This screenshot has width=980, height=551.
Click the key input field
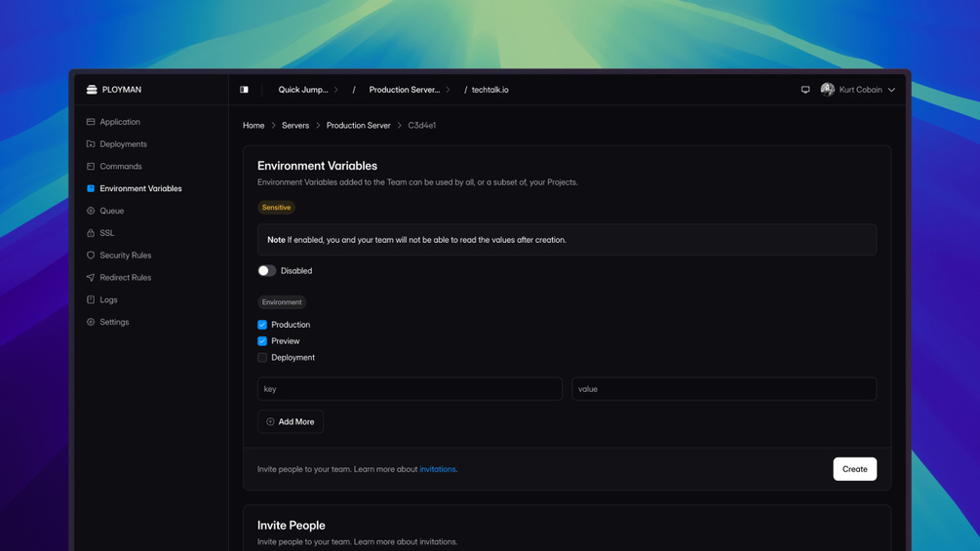click(410, 389)
